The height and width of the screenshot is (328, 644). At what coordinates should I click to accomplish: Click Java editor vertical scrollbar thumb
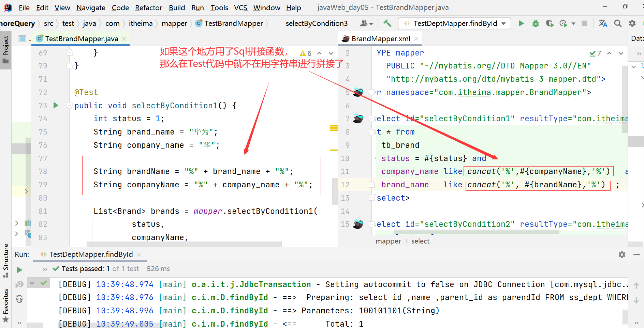335,191
